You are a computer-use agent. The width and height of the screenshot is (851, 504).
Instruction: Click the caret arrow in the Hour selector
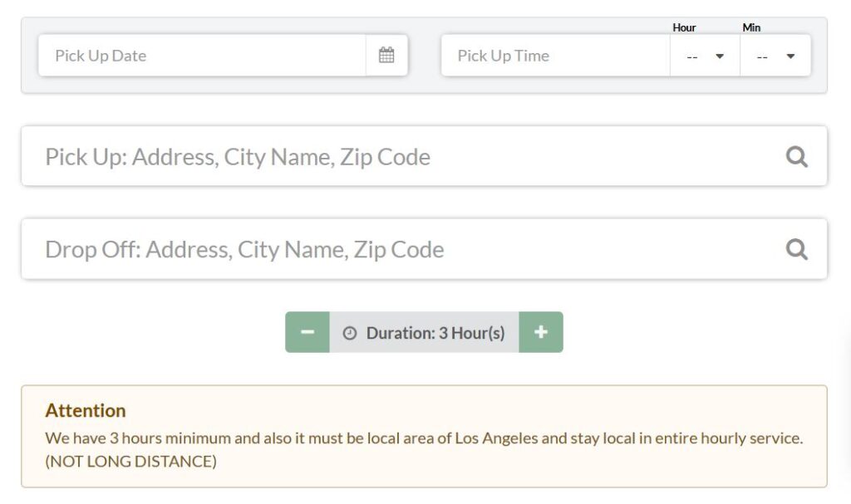(720, 56)
